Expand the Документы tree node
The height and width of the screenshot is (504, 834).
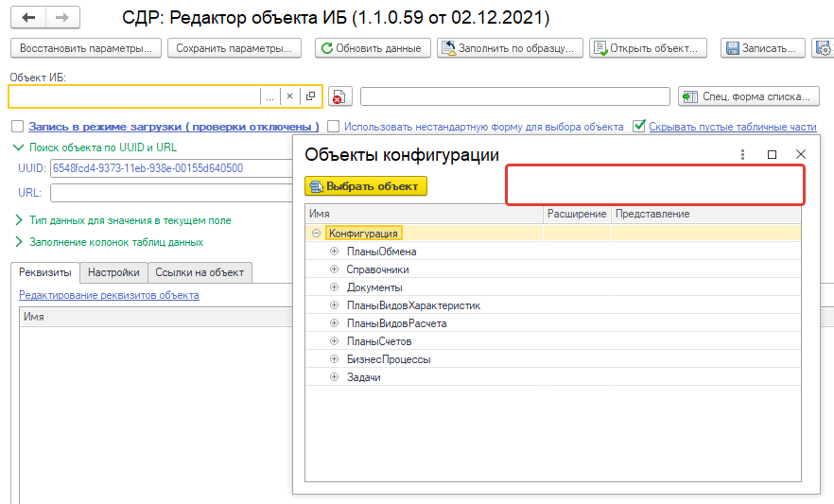coord(334,287)
